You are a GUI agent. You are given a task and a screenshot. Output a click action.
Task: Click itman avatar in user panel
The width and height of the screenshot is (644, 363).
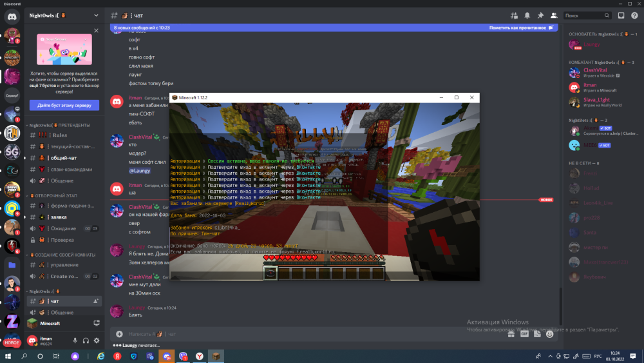click(32, 340)
